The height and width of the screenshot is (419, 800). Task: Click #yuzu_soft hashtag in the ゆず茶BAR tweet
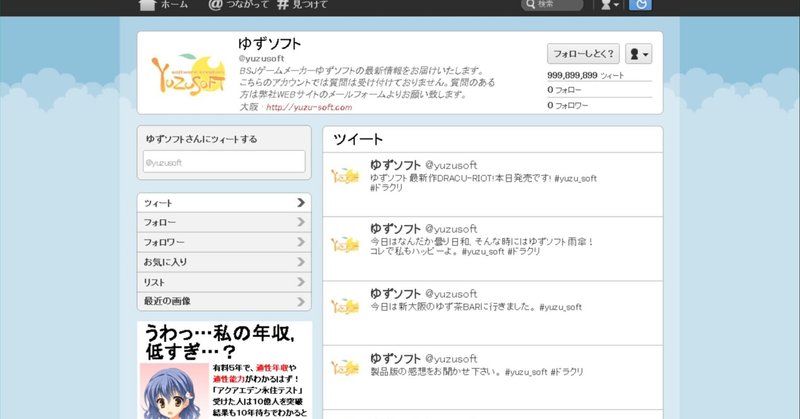pyautogui.click(x=560, y=307)
